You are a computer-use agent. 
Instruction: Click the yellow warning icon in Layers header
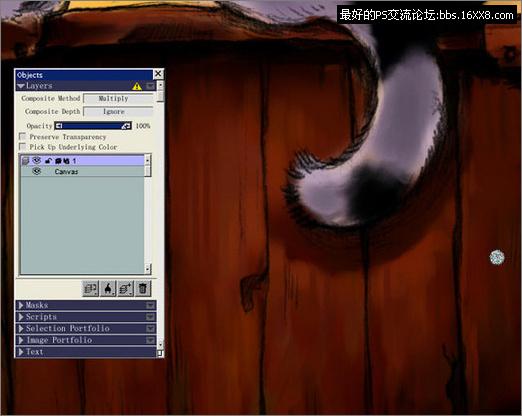[137, 86]
